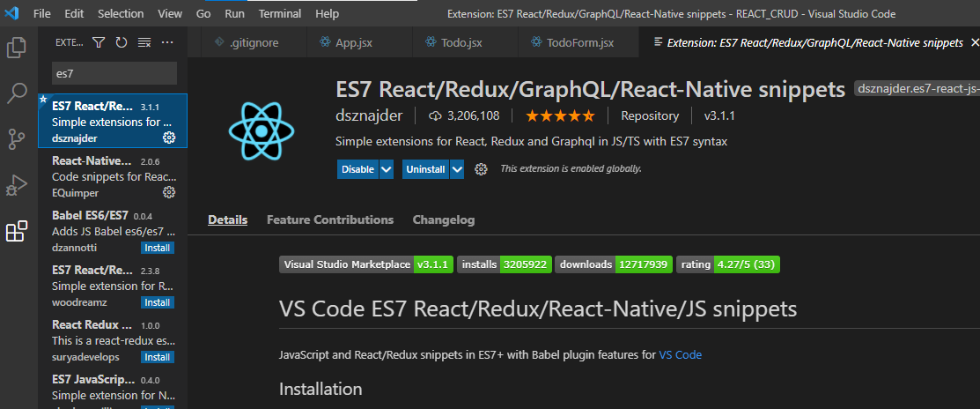
Task: Select Babel ES6/ES7 extension in list
Action: click(x=113, y=231)
